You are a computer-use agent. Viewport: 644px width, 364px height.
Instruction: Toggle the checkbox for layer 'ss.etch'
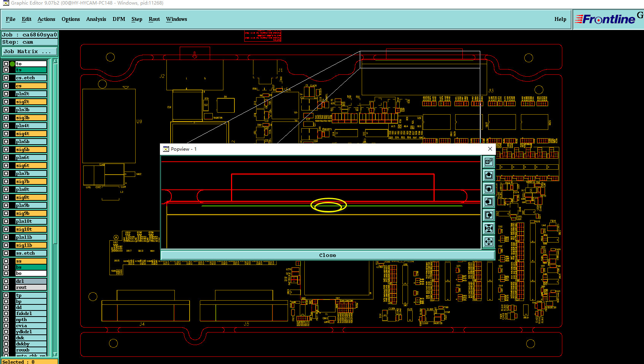[6, 253]
